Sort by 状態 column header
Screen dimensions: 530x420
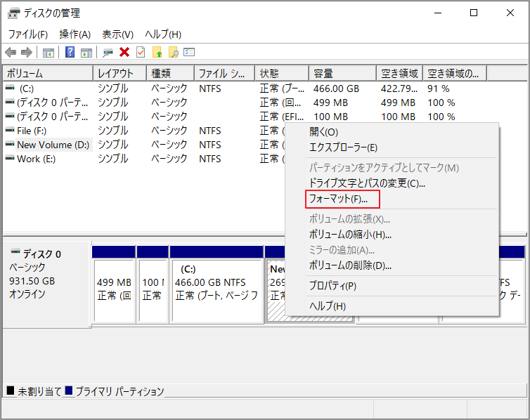tap(282, 73)
